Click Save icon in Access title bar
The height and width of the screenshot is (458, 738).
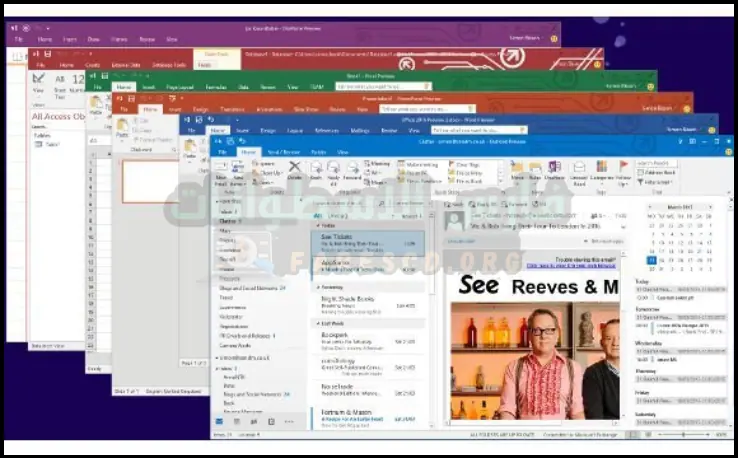coord(48,54)
